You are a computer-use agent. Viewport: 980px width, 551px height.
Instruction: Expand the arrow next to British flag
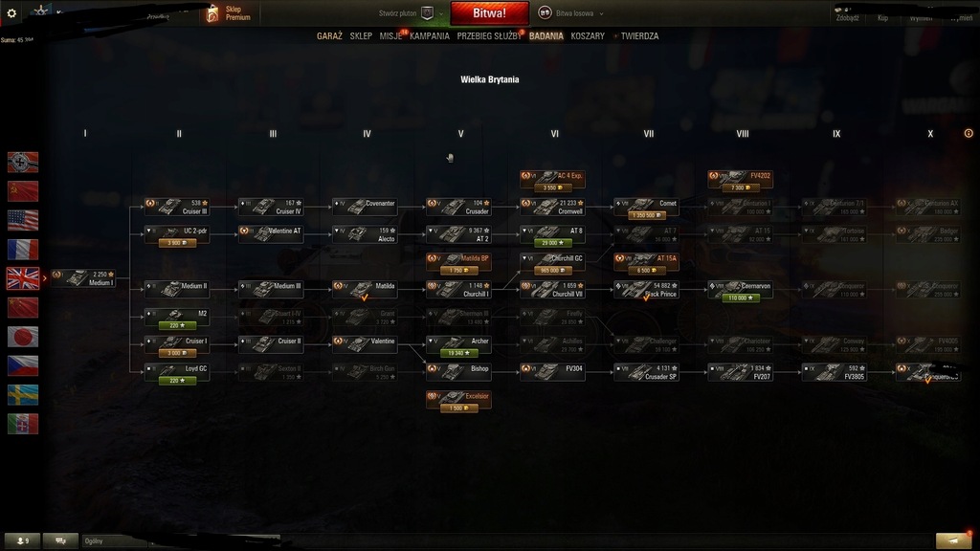(44, 278)
